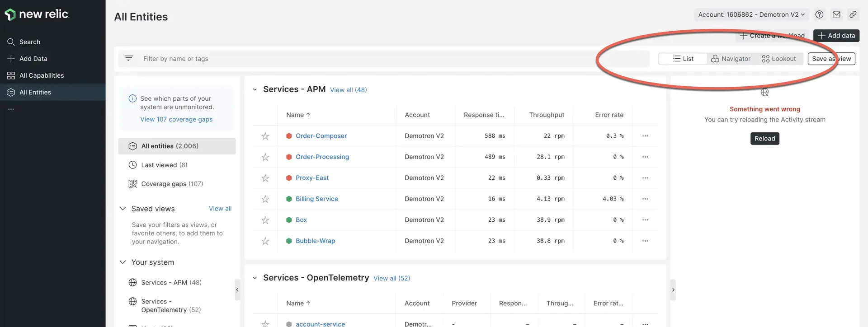Collapse the Saved views section

pyautogui.click(x=123, y=209)
